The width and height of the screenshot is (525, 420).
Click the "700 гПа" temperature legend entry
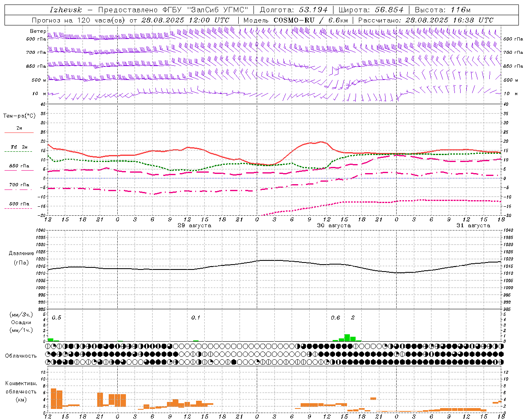(19, 185)
